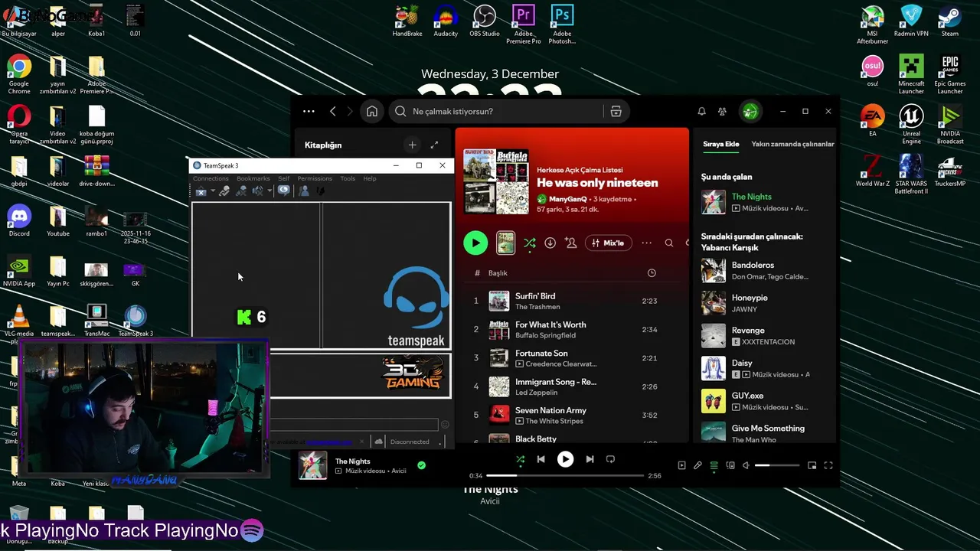Go to previous track in Spotify
980x551 pixels.
[x=541, y=459]
